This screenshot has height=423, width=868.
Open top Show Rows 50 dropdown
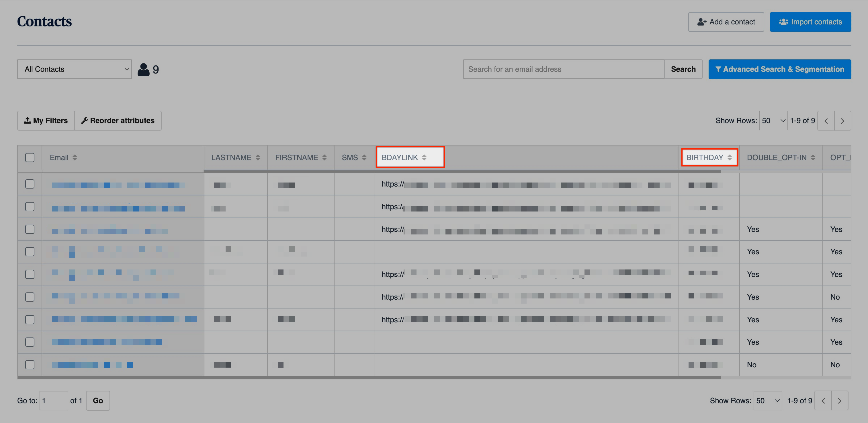pyautogui.click(x=773, y=121)
